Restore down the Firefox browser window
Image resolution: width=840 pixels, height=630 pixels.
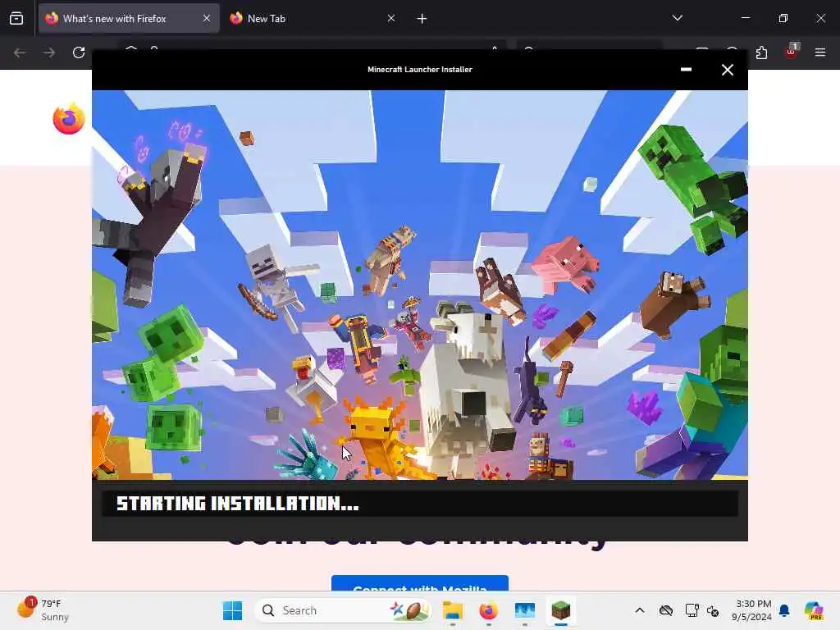tap(783, 18)
